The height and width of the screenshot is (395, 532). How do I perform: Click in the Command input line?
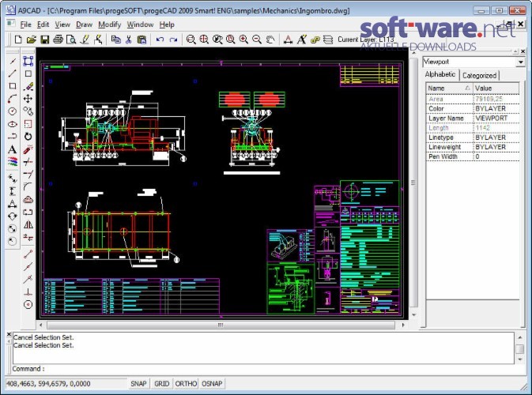(263, 369)
